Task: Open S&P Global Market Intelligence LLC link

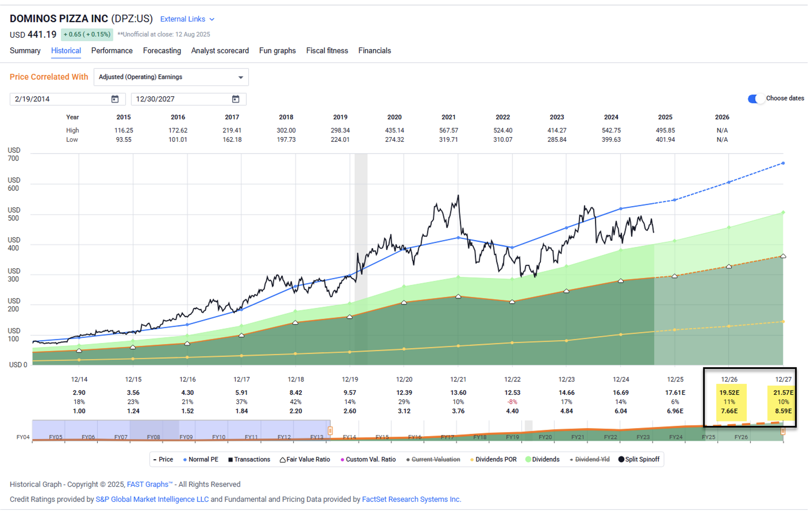Action: click(x=152, y=499)
